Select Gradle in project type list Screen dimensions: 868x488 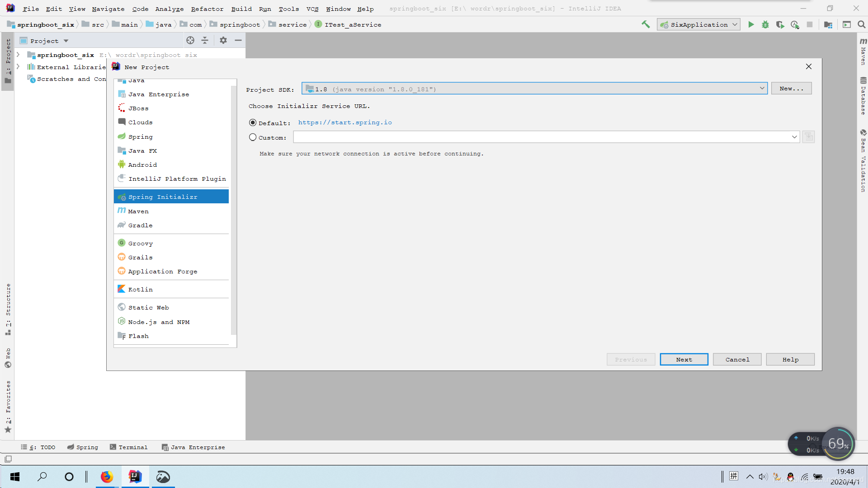click(171, 225)
